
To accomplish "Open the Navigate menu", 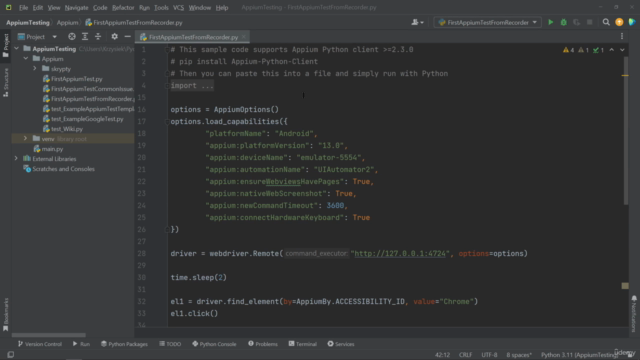I will click(x=76, y=7).
